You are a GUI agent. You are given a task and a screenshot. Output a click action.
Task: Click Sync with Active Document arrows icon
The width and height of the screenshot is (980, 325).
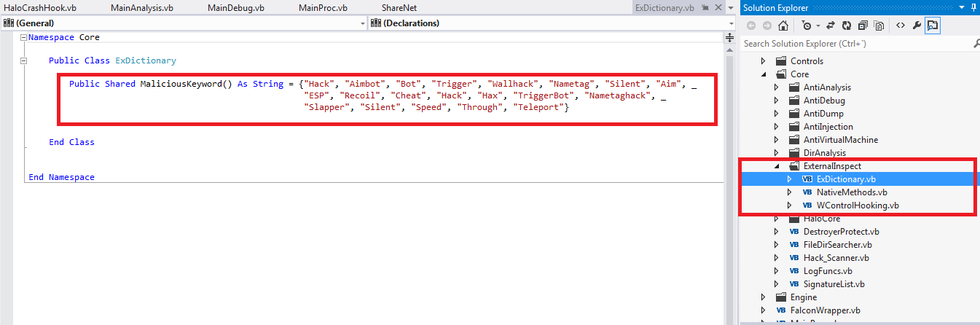[830, 26]
